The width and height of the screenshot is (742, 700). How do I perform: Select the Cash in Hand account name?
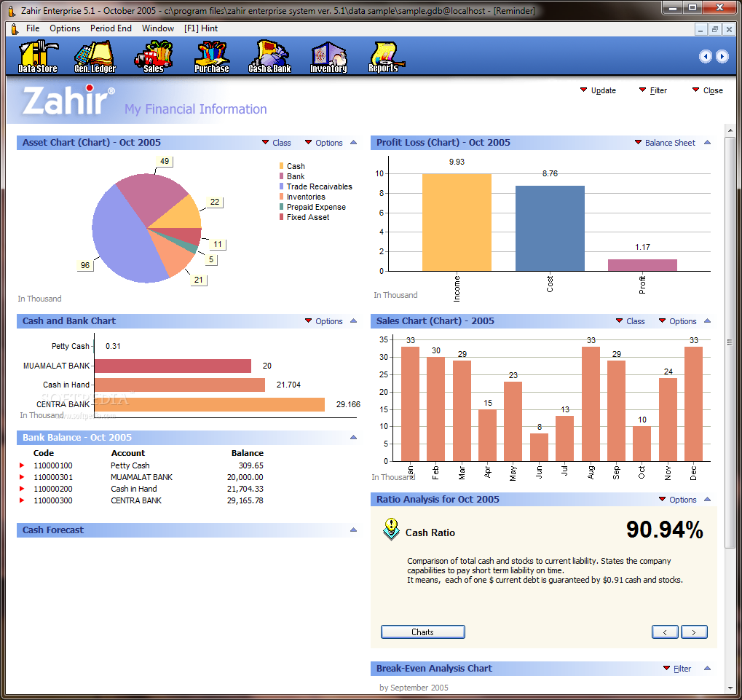tap(134, 489)
